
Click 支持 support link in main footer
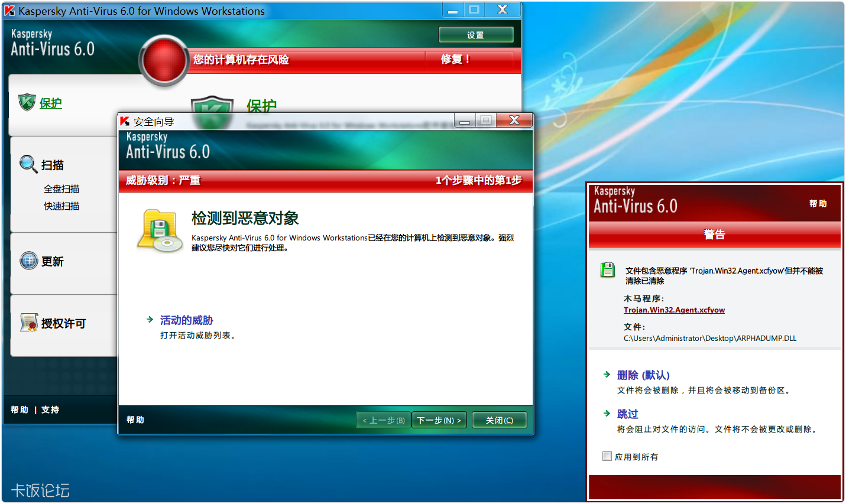[50, 409]
